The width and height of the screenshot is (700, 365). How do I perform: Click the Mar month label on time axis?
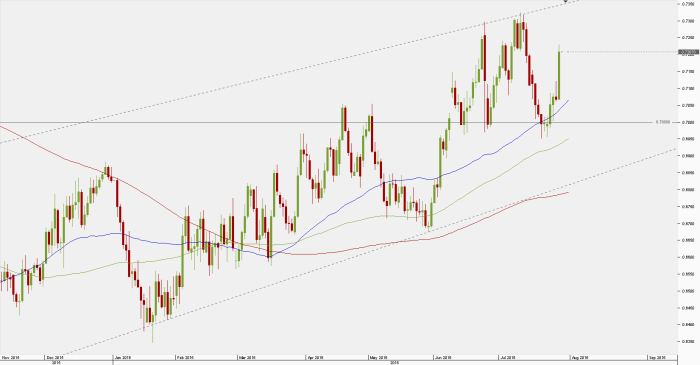tap(247, 357)
